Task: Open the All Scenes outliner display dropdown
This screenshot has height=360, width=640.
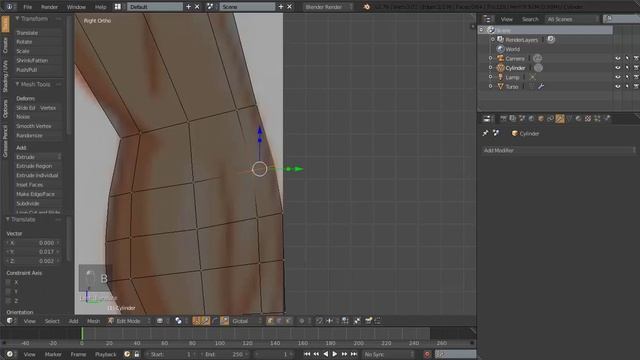Action: tap(573, 19)
